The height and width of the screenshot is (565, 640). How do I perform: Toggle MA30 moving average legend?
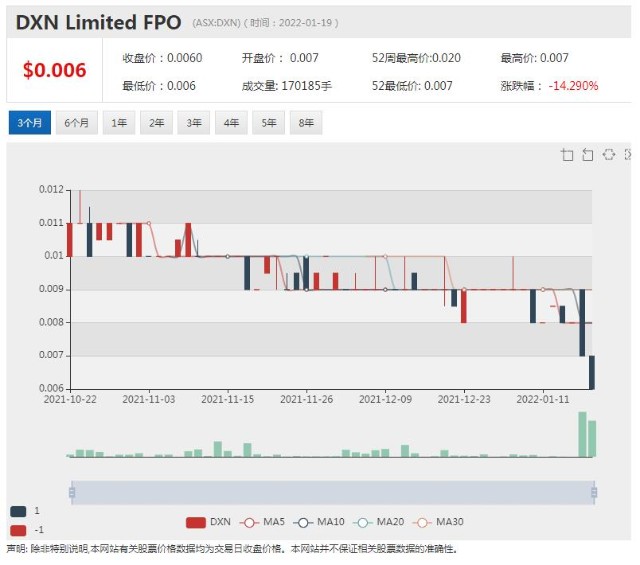click(x=438, y=522)
